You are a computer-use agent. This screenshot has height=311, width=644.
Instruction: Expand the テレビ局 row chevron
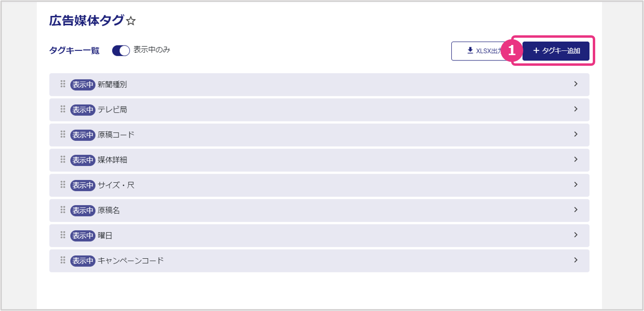click(x=575, y=109)
